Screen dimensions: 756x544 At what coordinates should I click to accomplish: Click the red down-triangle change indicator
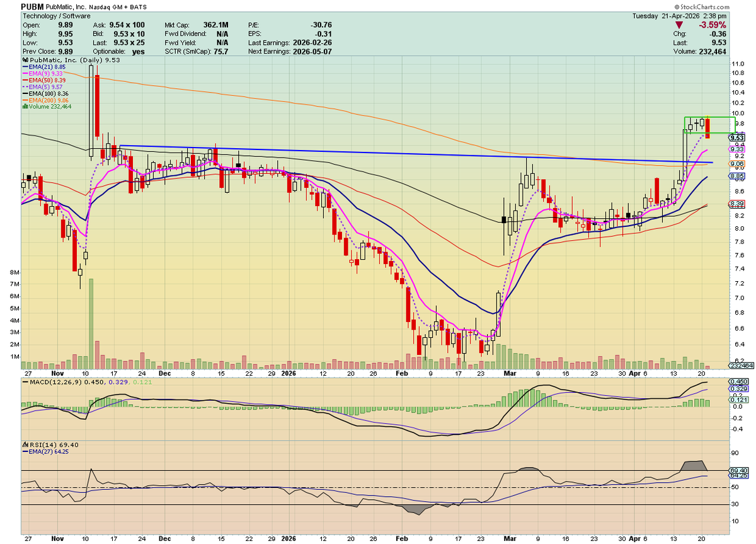coord(678,25)
